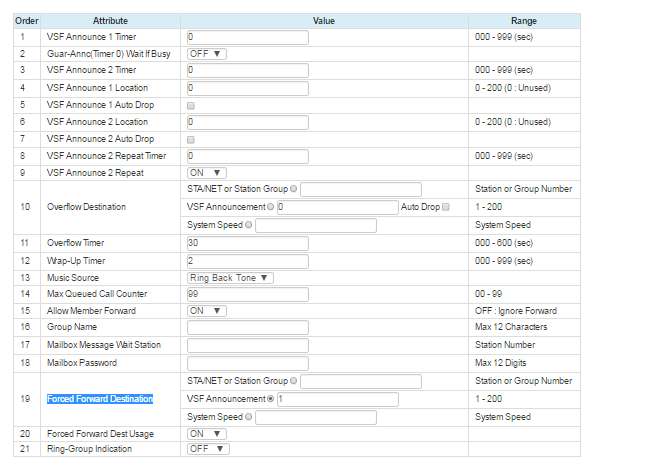Choose Overflow Destination System Speed radio
The height and width of the screenshot is (472, 653).
point(249,225)
